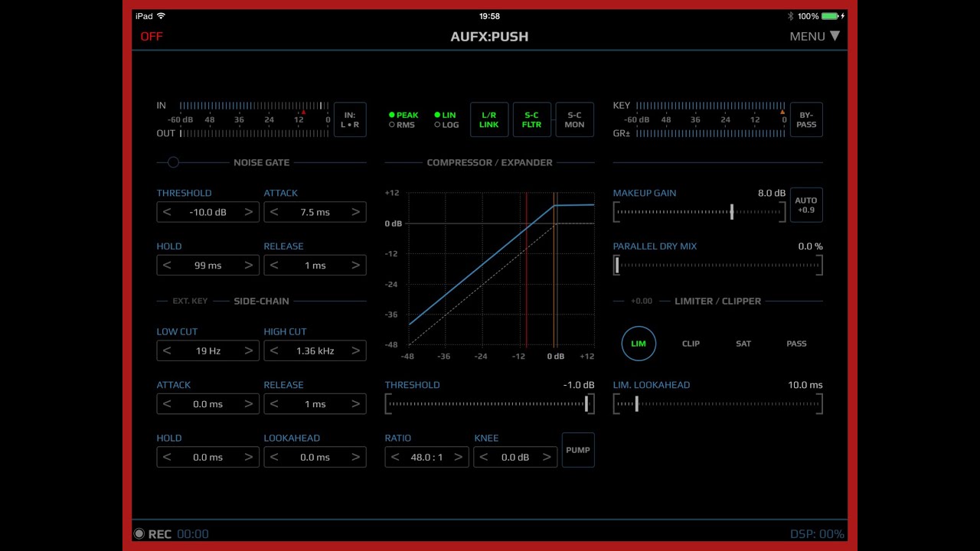
Task: Click the parallel dry mix slider handle
Action: click(617, 266)
